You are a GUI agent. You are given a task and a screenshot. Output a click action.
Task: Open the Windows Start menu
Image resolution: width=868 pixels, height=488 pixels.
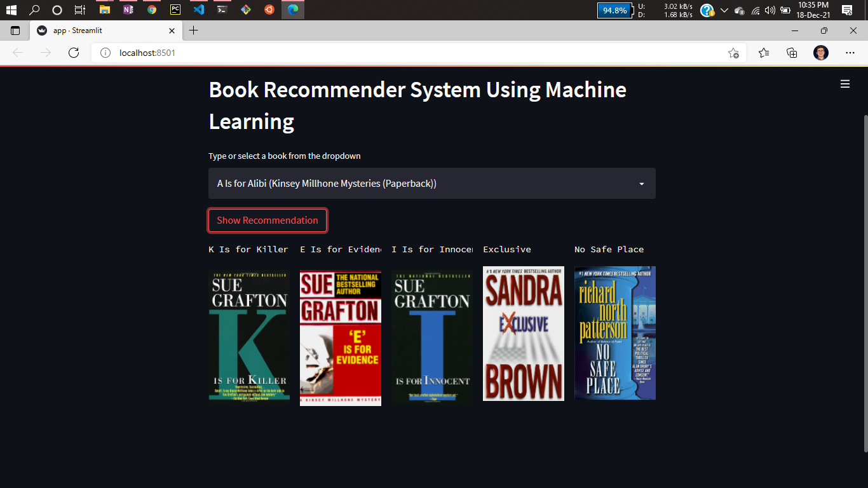(x=11, y=10)
